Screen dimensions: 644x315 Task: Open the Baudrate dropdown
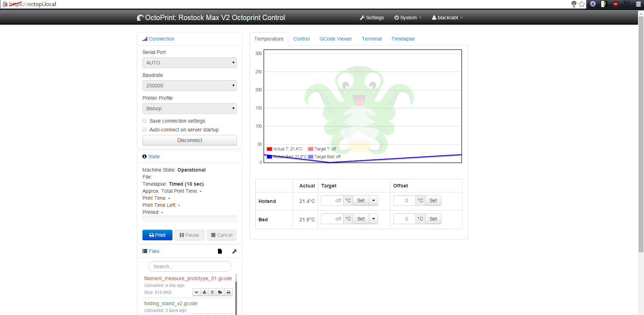189,86
